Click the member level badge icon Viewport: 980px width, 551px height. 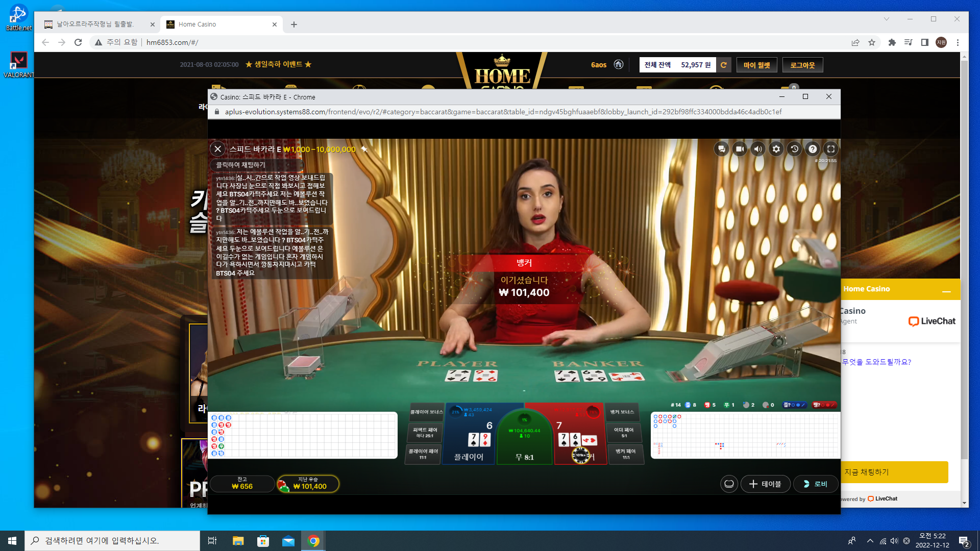(619, 64)
